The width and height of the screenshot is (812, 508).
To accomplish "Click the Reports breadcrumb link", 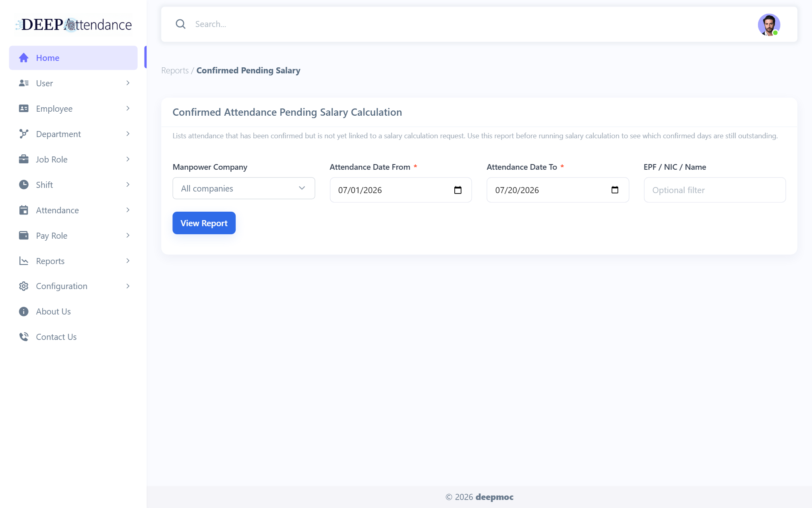I will 175,71.
